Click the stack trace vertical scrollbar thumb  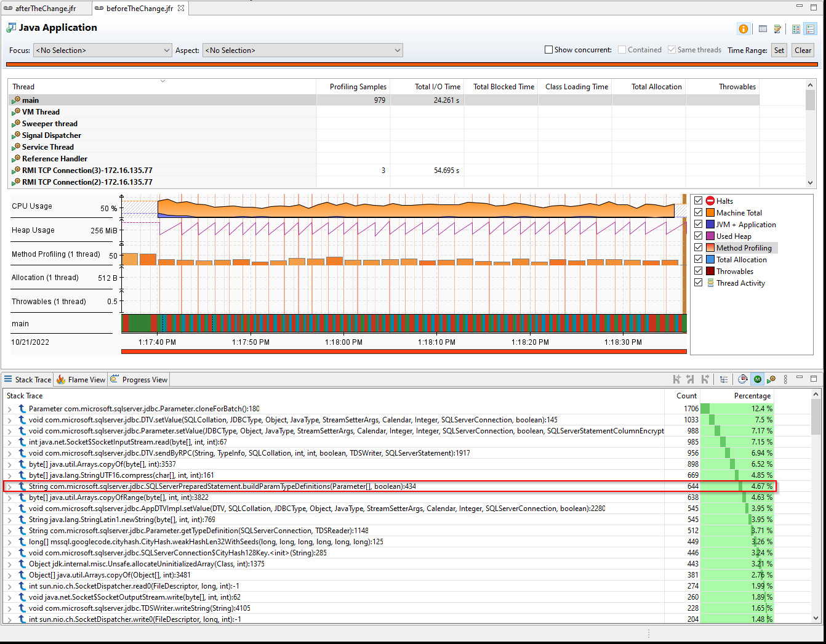pos(816,417)
